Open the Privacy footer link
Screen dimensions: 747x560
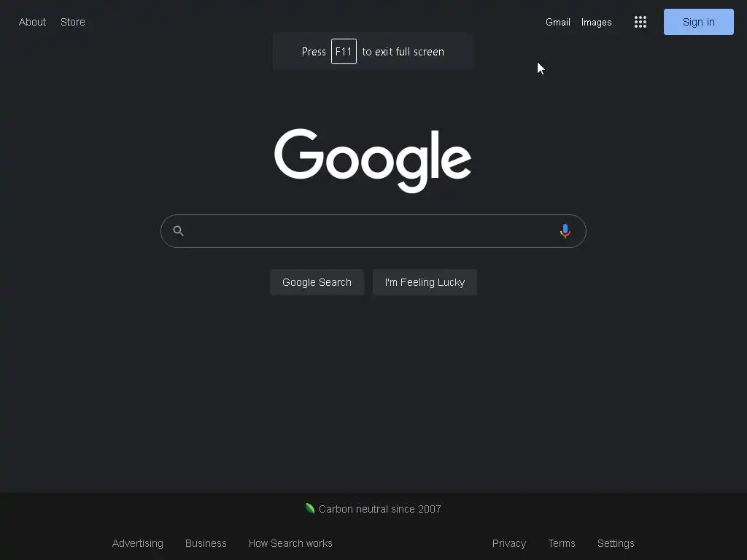(509, 543)
